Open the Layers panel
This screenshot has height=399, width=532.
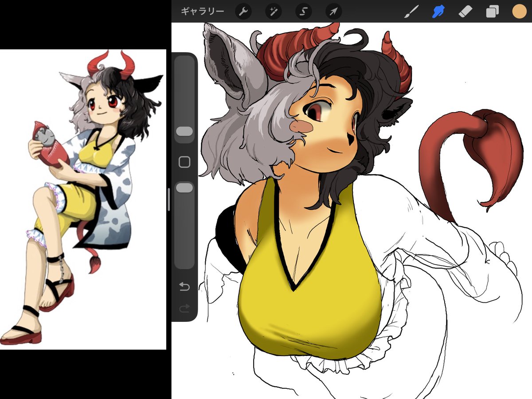[x=492, y=12]
